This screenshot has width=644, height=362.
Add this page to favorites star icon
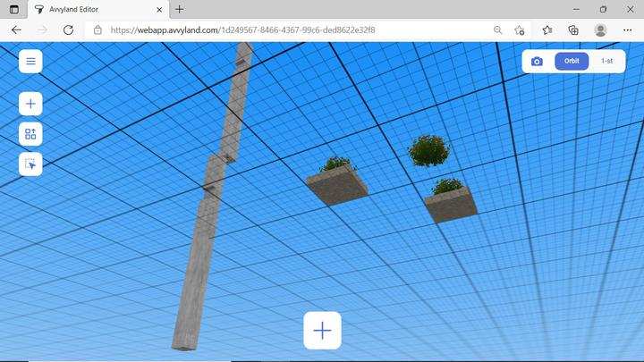pyautogui.click(x=519, y=30)
